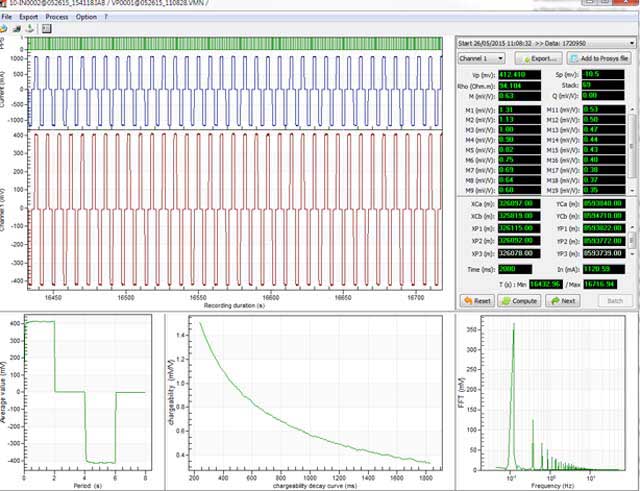Screen dimensions: 640x491
Task: Click the T (s) Min value field
Action: tap(546, 284)
